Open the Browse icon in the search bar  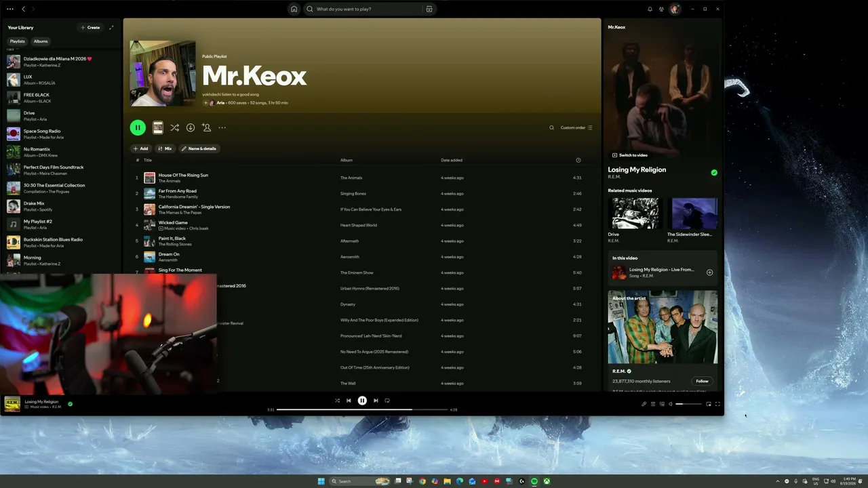429,9
